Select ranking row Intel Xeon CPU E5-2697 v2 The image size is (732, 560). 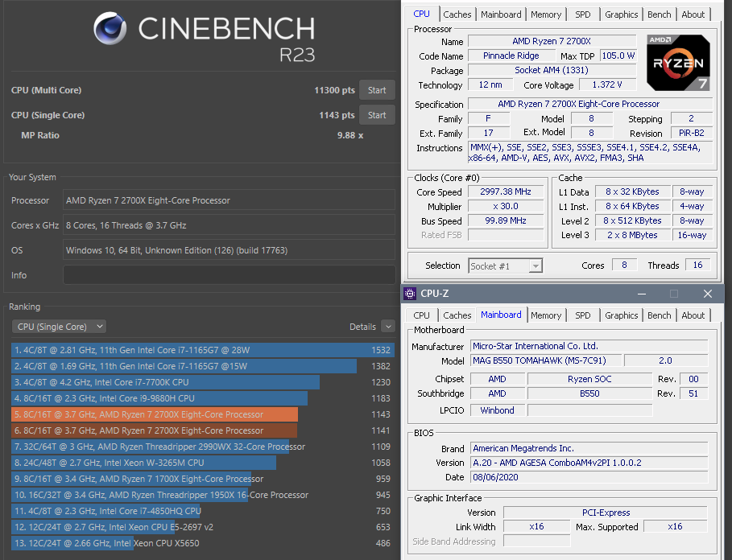pyautogui.click(x=203, y=527)
